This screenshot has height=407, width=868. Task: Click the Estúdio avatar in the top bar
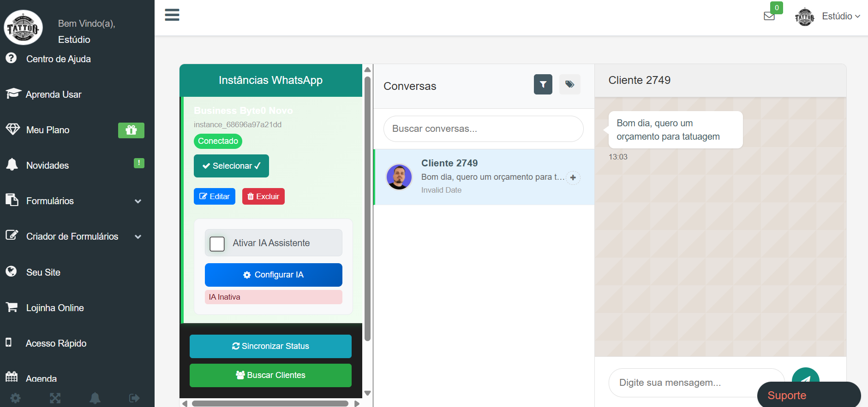(x=804, y=17)
